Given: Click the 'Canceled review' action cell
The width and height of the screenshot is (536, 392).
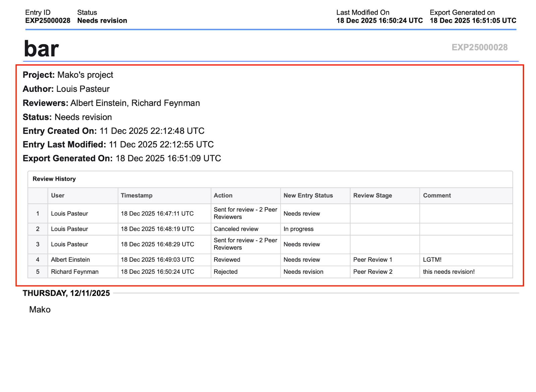Looking at the screenshot, I should pyautogui.click(x=236, y=229).
